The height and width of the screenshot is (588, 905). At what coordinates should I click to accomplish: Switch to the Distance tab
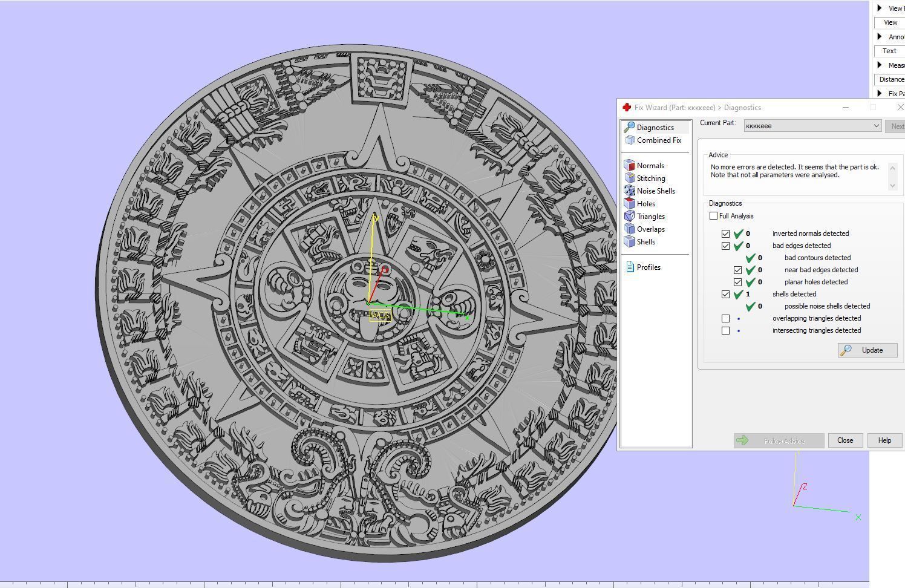[890, 79]
